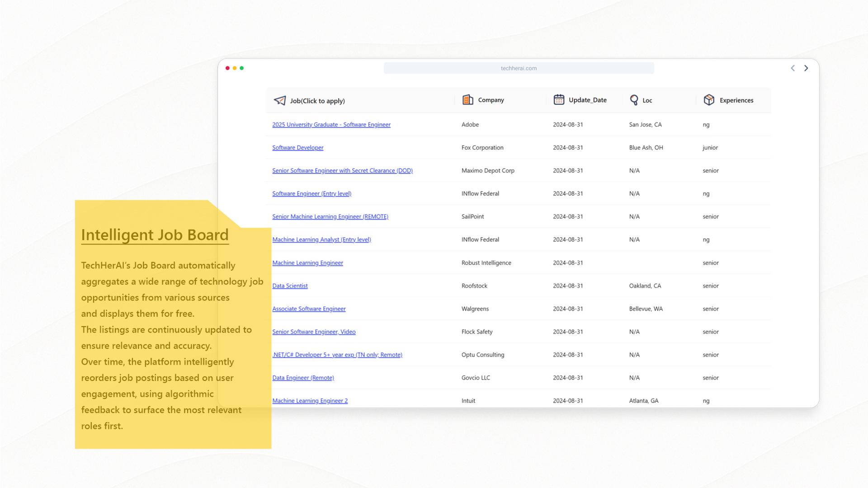
Task: Click the building icon next to Company header
Action: [x=467, y=99]
